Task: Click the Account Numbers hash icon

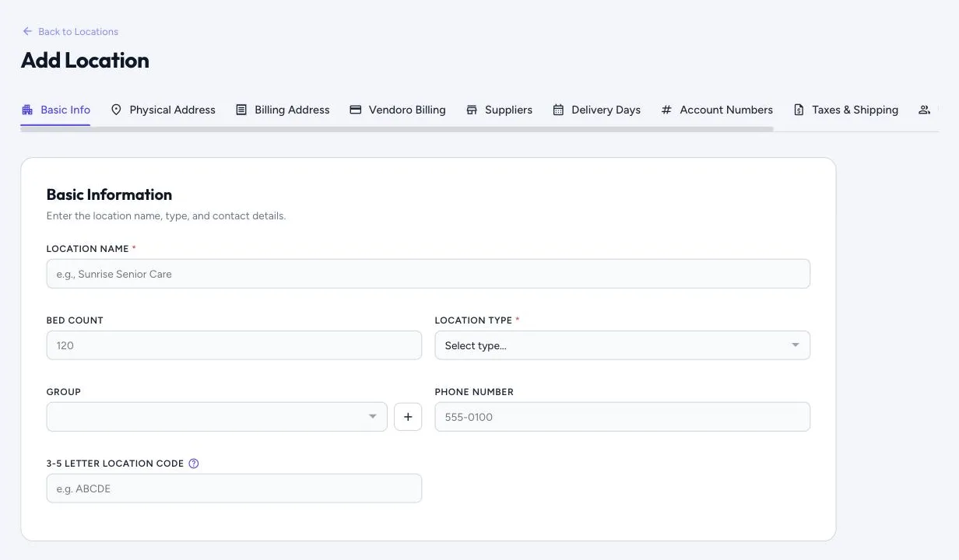Action: point(666,110)
